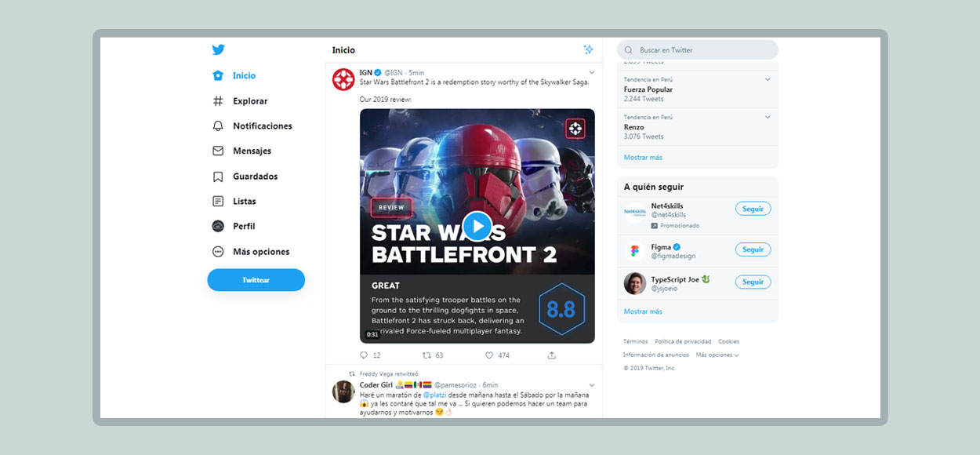Open Información de anuncios link

click(x=656, y=355)
